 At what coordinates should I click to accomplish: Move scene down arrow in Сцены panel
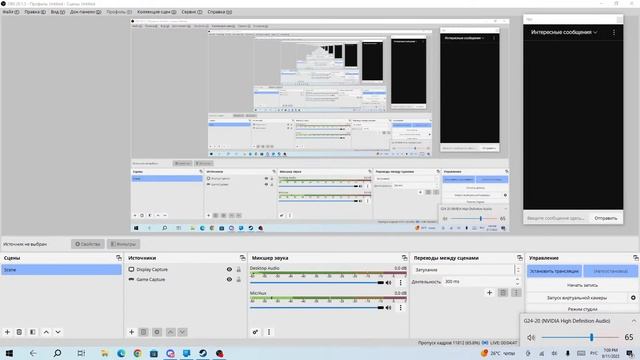click(58, 332)
